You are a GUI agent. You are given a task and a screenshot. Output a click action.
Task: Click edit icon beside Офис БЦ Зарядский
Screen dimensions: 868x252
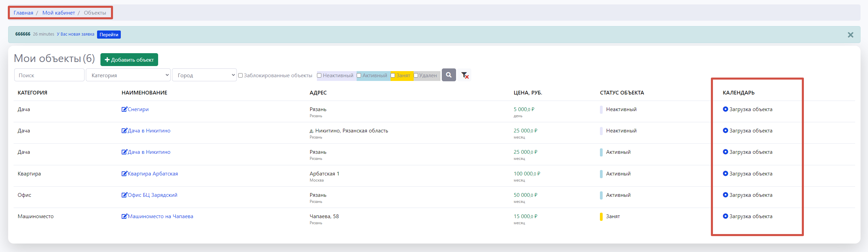pyautogui.click(x=124, y=195)
